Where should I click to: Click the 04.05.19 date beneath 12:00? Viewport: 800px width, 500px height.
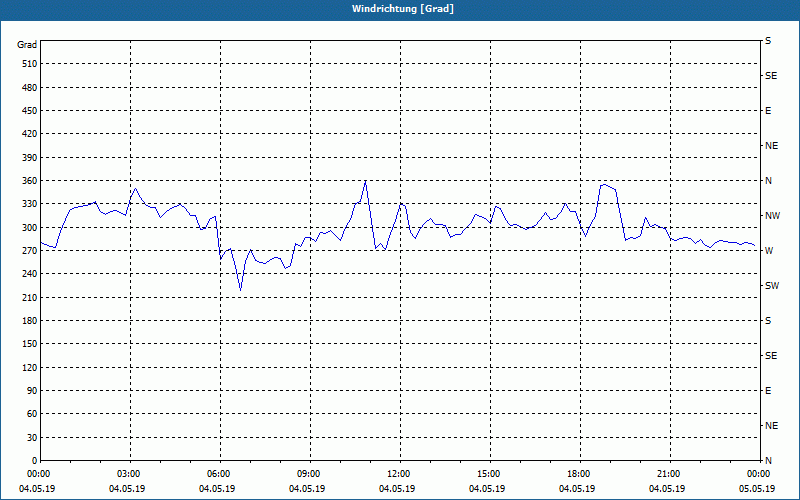[396, 489]
